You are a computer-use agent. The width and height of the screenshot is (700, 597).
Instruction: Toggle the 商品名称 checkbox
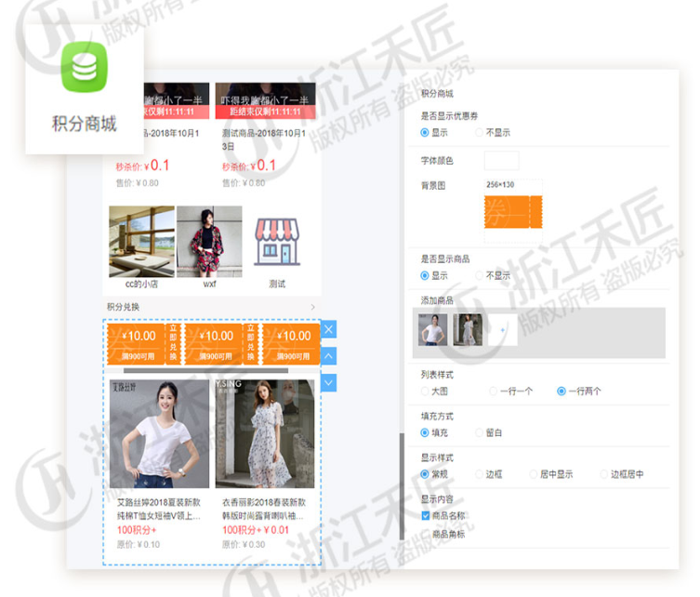(x=426, y=516)
